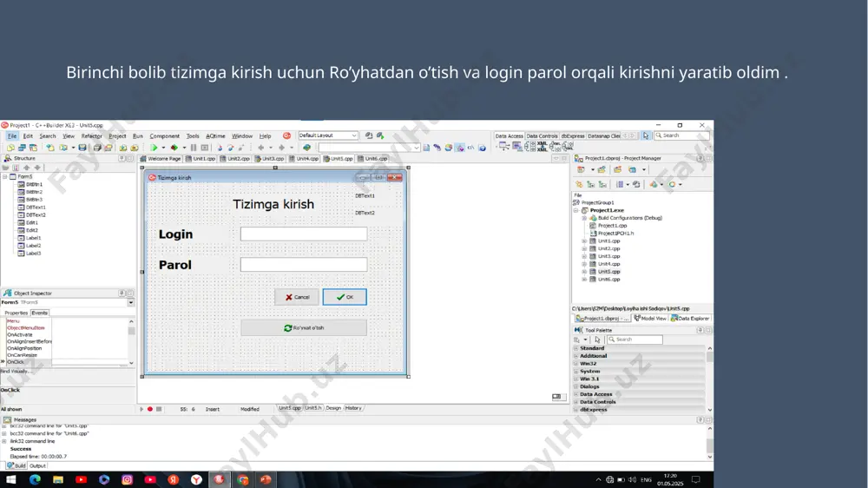Click the Login input field
Screen dimensions: 868x488
click(x=303, y=234)
